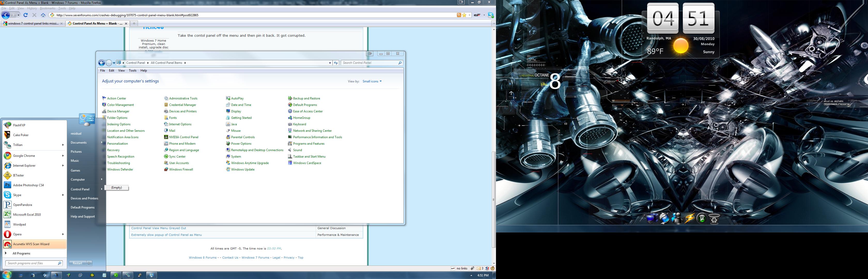Open the Extremely slow popup forum link
This screenshot has height=279, width=868.
(166, 235)
